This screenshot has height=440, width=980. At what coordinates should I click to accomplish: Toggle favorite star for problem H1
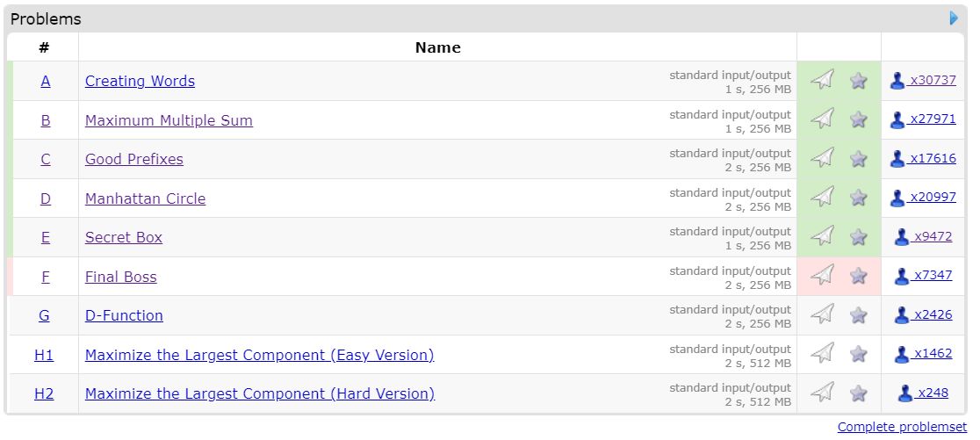tap(859, 354)
